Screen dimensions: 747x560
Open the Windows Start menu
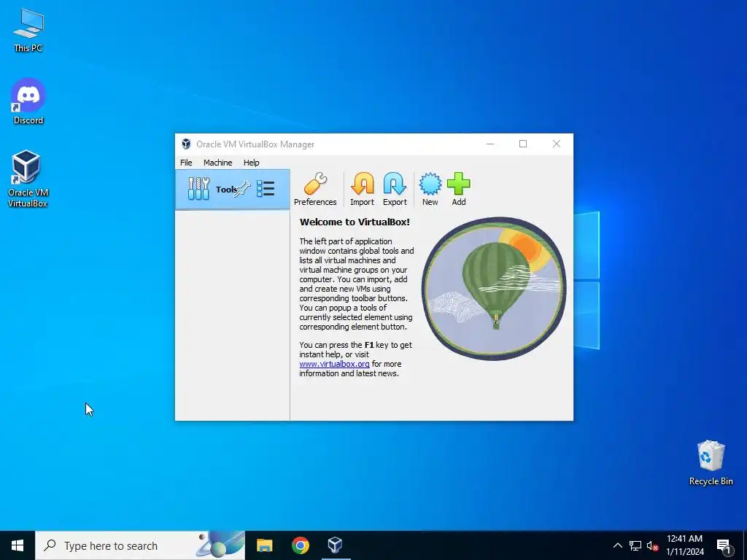(18, 545)
